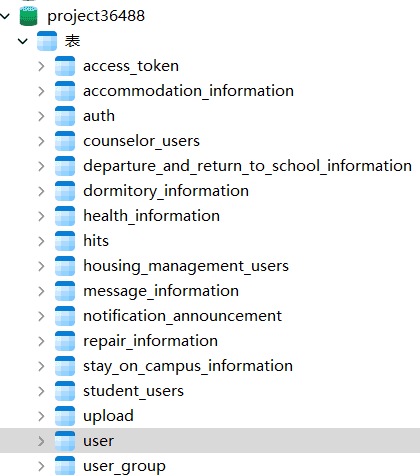Image resolution: width=420 pixels, height=475 pixels.
Task: Click the green project36488 database icon
Action: click(28, 16)
